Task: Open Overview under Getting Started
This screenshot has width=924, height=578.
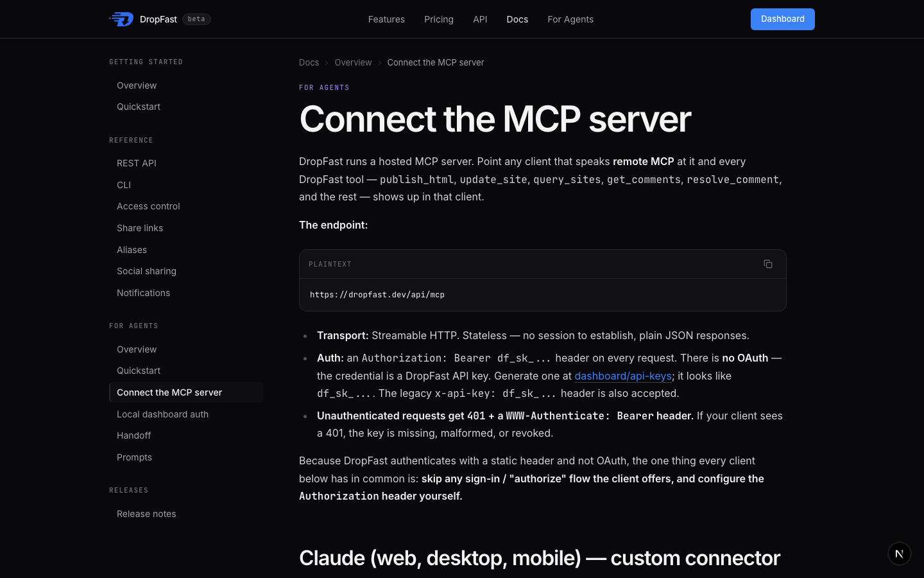Action: [x=186, y=85]
